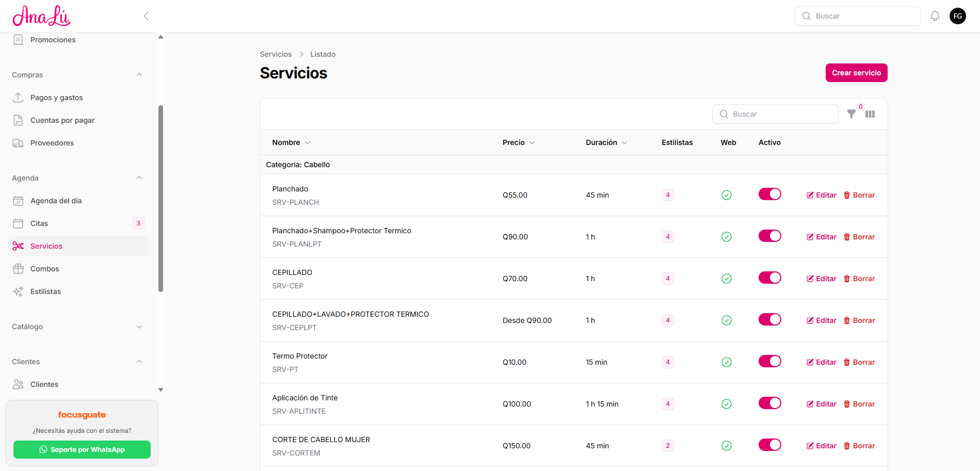Focus the top global Buscar field
The image size is (980, 471).
pos(858,16)
